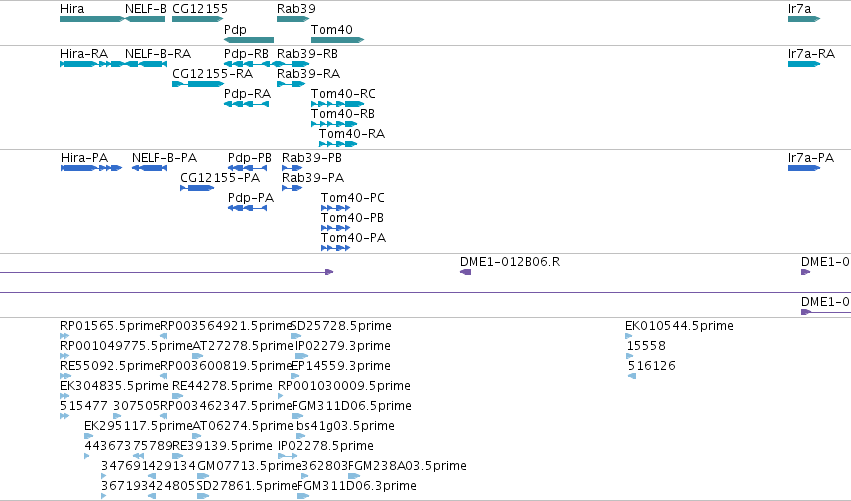
Task: Click the Ir7a-PA protein label
Action: [811, 157]
